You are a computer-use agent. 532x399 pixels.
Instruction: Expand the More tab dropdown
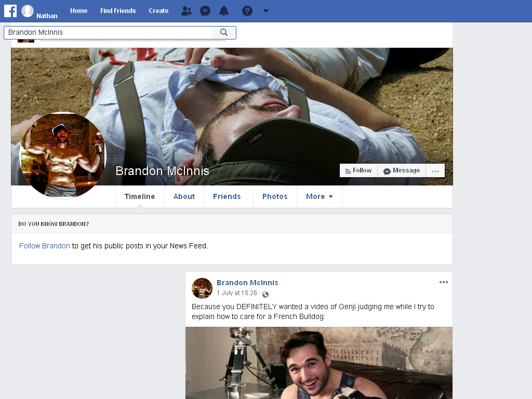click(x=320, y=196)
